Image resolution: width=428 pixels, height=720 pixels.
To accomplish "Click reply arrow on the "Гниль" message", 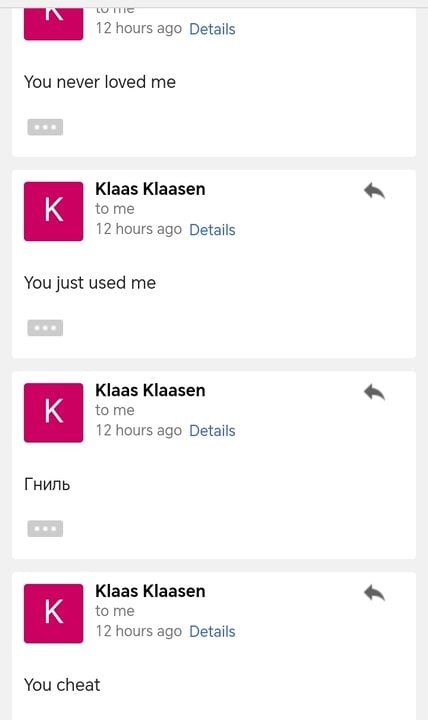I will 374,392.
